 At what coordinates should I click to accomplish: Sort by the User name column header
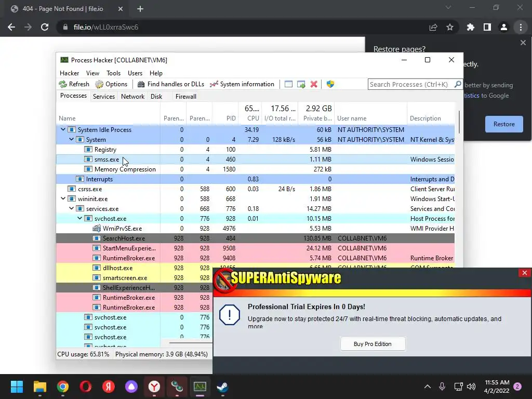[x=370, y=118]
